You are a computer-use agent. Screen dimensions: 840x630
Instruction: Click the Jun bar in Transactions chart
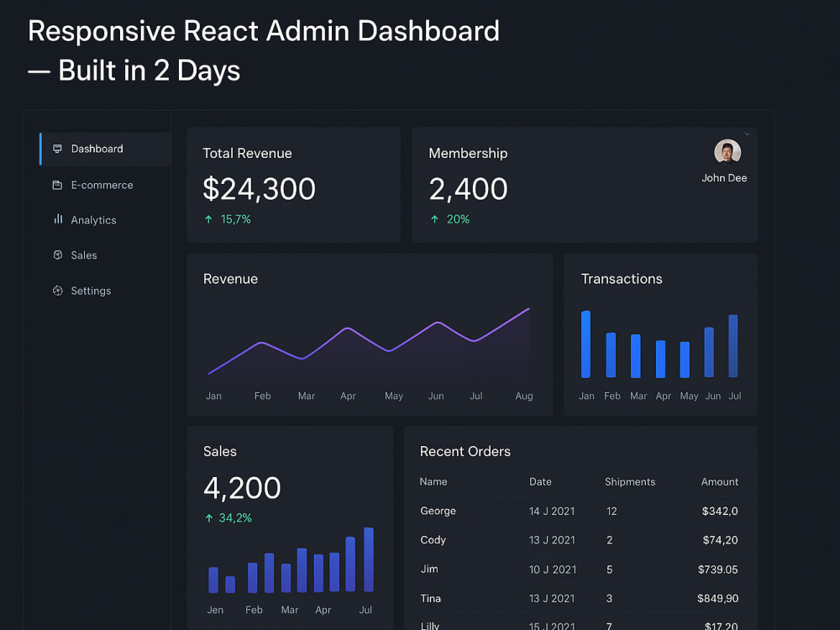coord(709,352)
